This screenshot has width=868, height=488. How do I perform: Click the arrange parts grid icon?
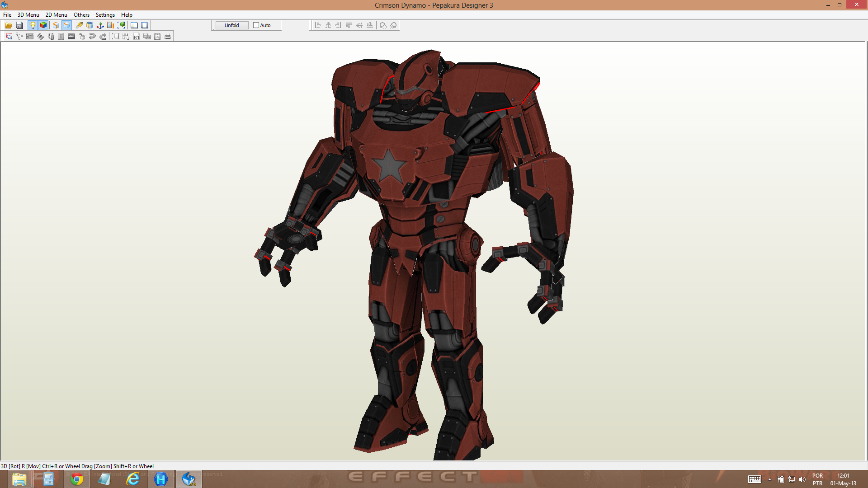click(126, 37)
